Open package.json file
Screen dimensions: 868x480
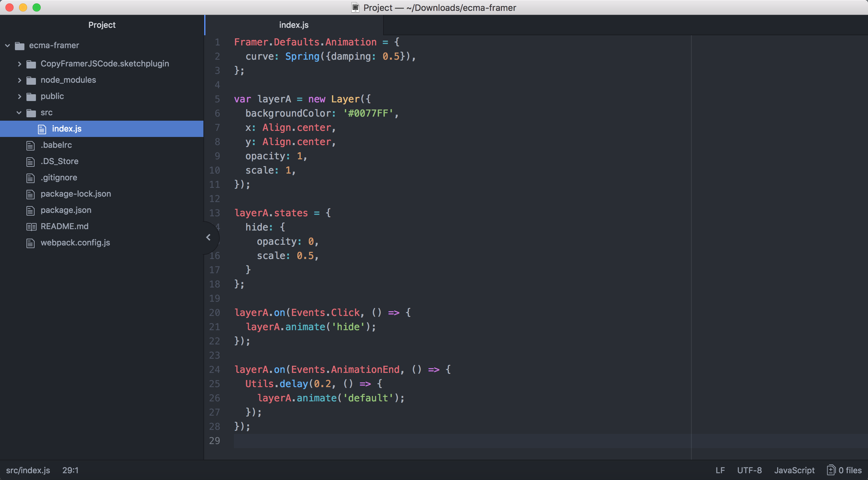coord(66,210)
